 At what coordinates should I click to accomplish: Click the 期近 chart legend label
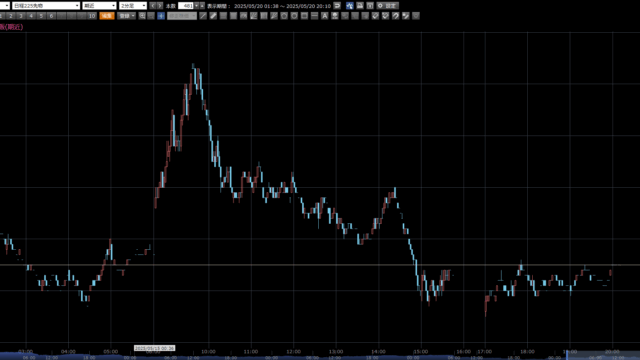[x=12, y=27]
